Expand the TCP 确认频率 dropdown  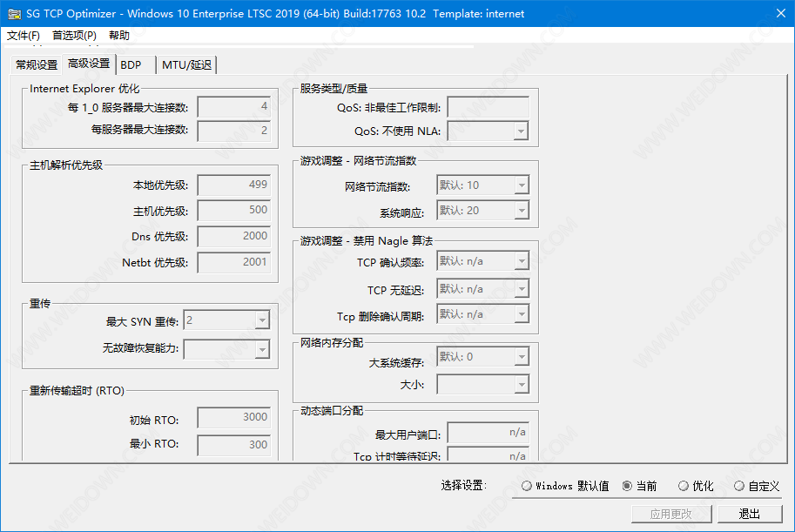(x=522, y=261)
